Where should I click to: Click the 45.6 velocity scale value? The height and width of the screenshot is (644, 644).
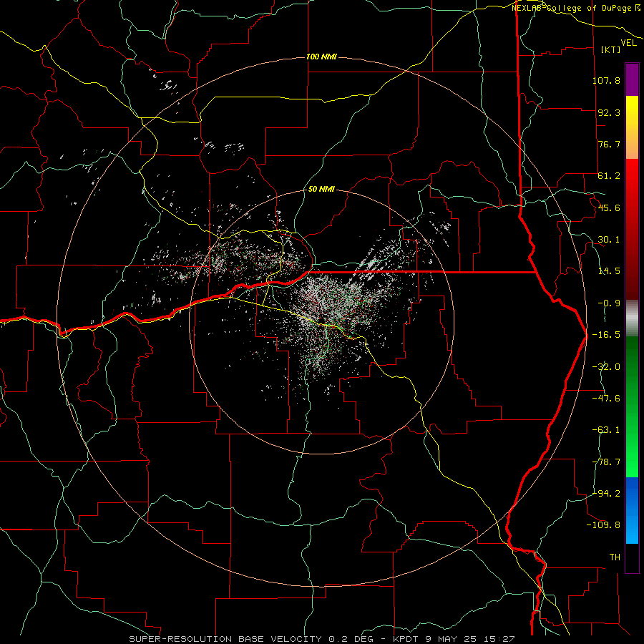(x=609, y=208)
